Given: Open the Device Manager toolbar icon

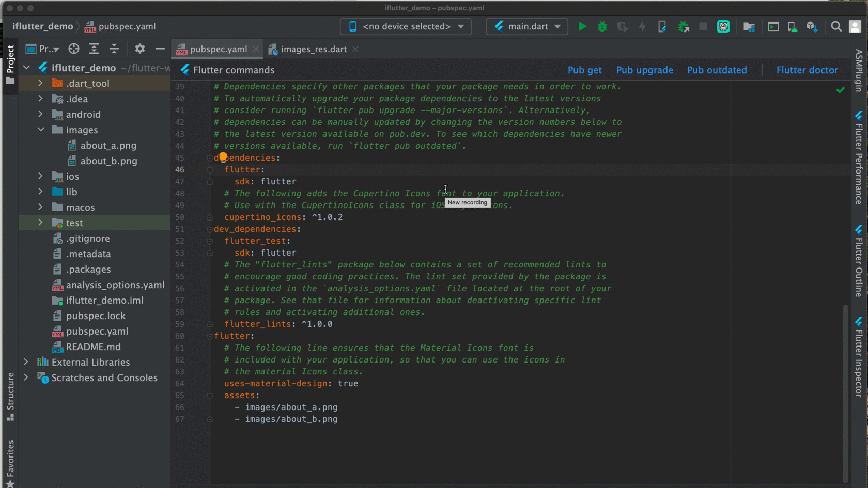Looking at the screenshot, I should (x=773, y=26).
